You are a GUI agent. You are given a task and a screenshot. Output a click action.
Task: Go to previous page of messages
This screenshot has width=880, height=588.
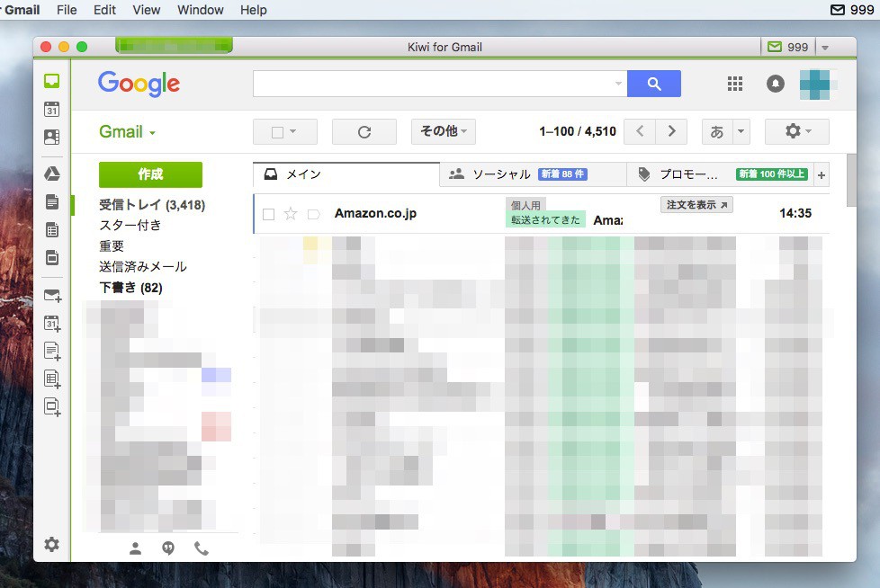[640, 131]
